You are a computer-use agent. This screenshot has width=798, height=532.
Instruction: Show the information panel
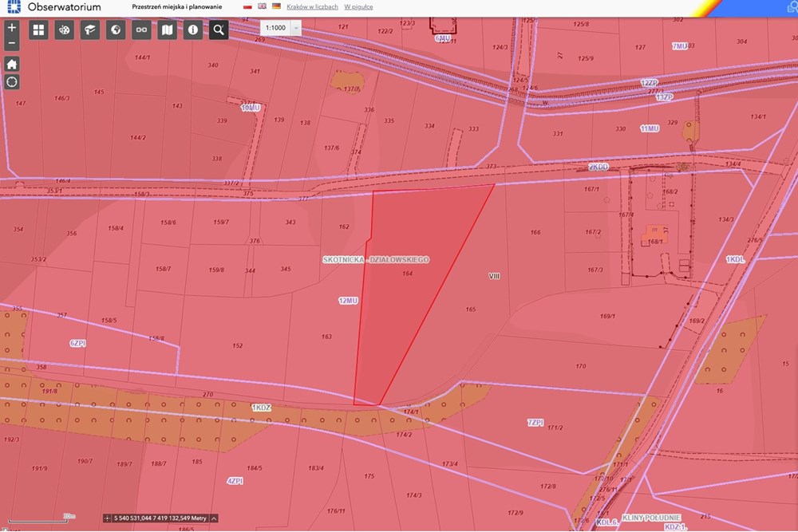click(192, 30)
